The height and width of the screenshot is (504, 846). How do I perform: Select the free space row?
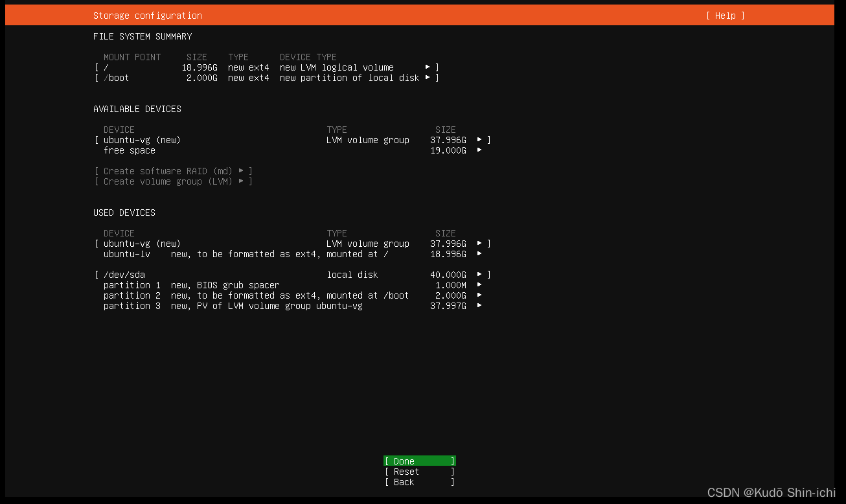(293, 150)
